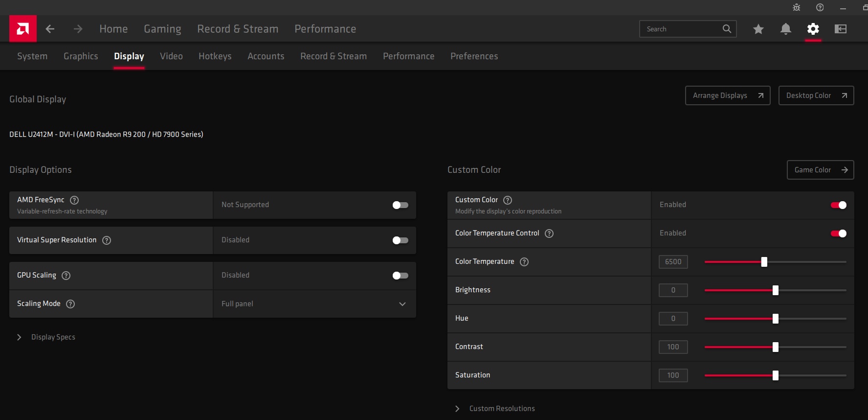Image resolution: width=868 pixels, height=420 pixels.
Task: Show AMD FreeSync help tooltip icon
Action: pyautogui.click(x=74, y=200)
